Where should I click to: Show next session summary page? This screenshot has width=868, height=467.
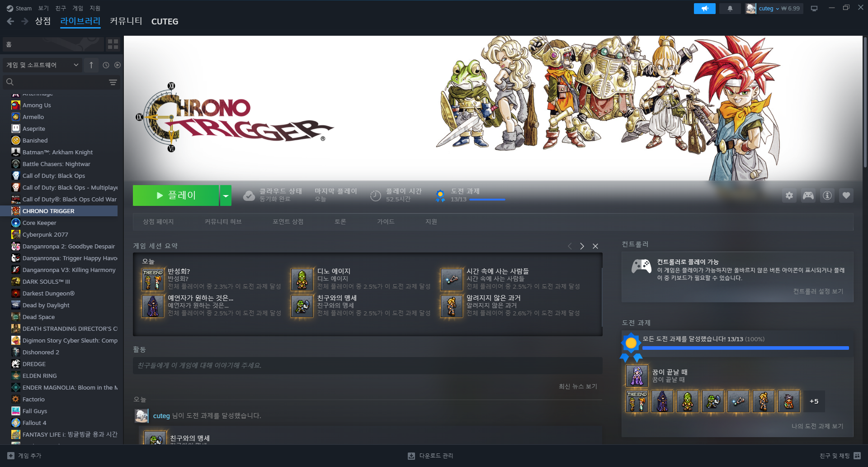click(582, 246)
